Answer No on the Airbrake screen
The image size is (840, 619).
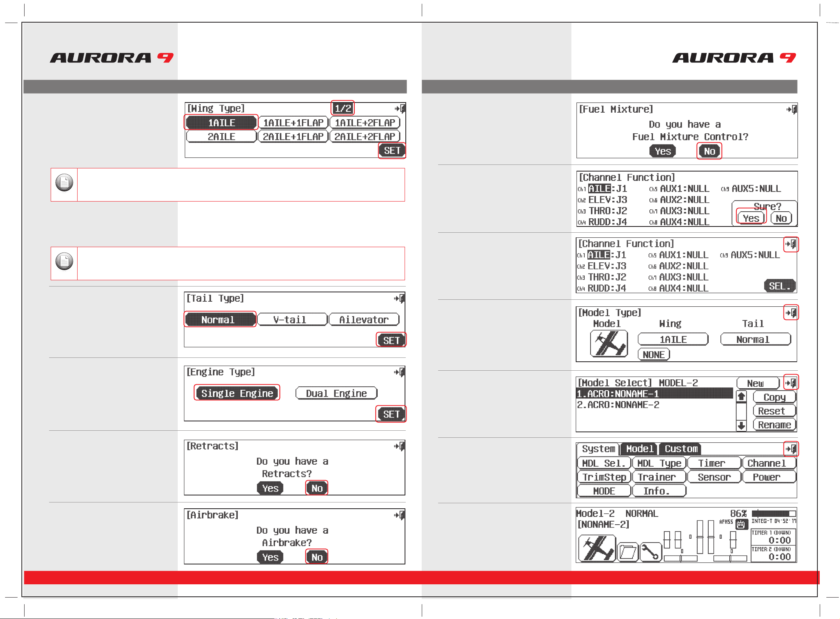tap(317, 557)
